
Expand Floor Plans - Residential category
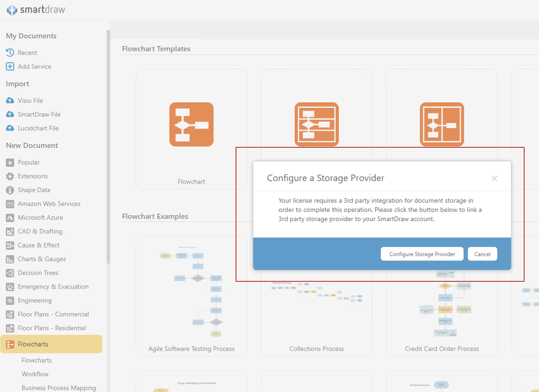[x=52, y=328]
